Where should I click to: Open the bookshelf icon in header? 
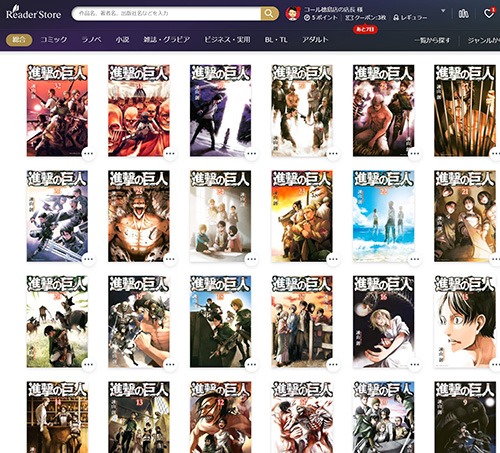[x=463, y=14]
